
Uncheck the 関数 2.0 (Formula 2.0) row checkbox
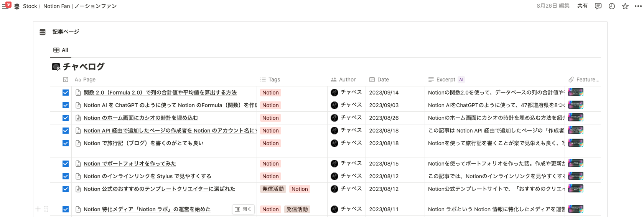pos(66,93)
